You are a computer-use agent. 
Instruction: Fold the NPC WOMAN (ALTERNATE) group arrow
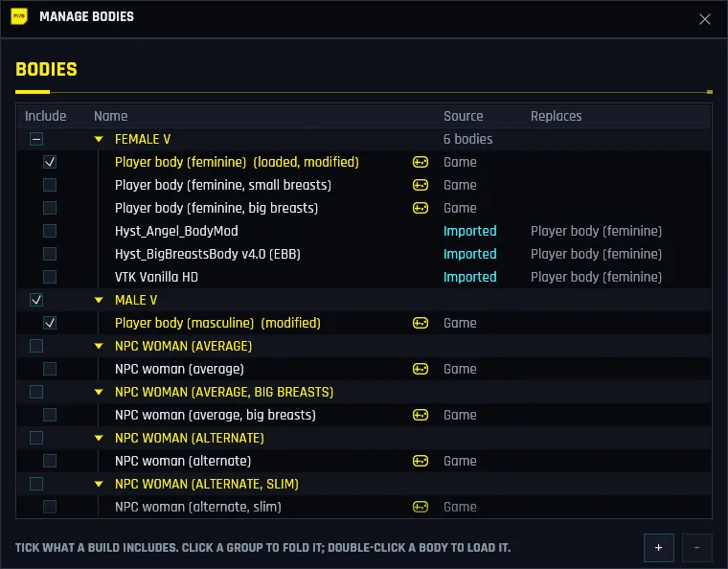[99, 438]
